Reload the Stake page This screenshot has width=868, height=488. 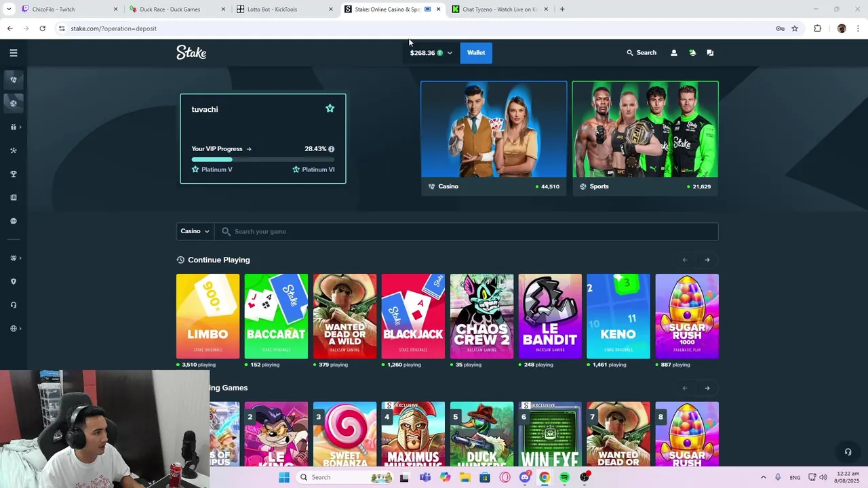[x=42, y=28]
